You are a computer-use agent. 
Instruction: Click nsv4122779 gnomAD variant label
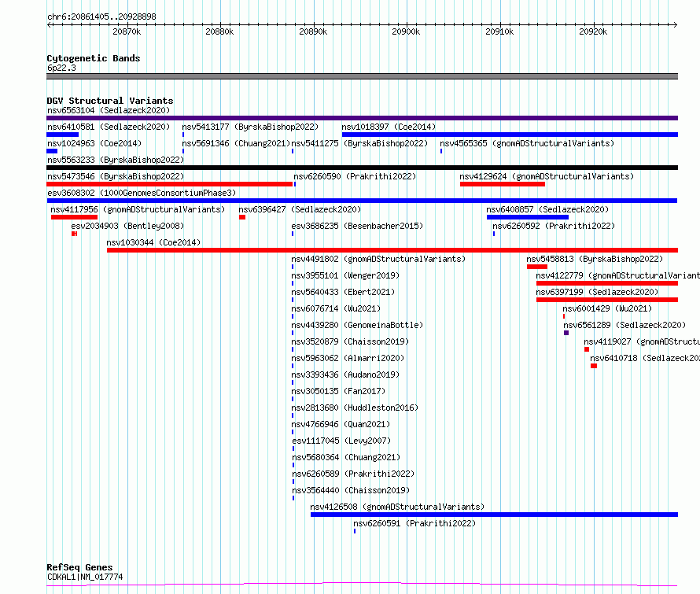click(x=618, y=275)
